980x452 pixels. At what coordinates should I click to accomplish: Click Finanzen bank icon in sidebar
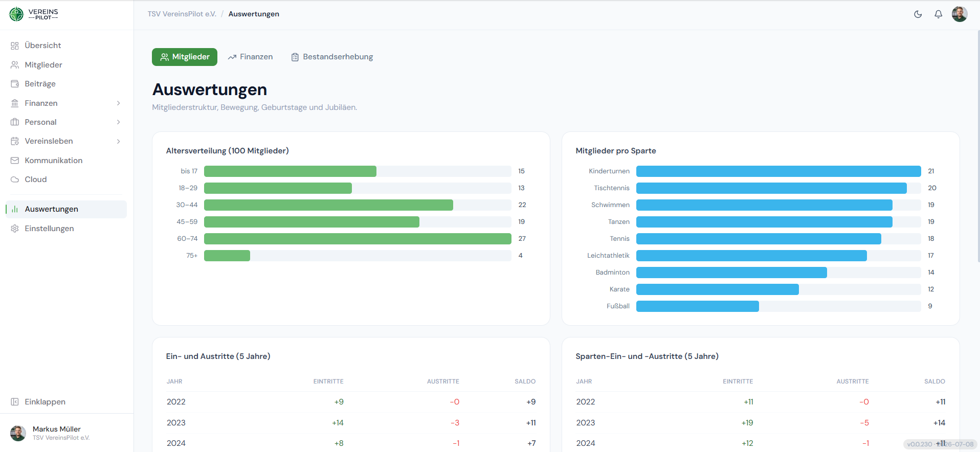pos(15,103)
